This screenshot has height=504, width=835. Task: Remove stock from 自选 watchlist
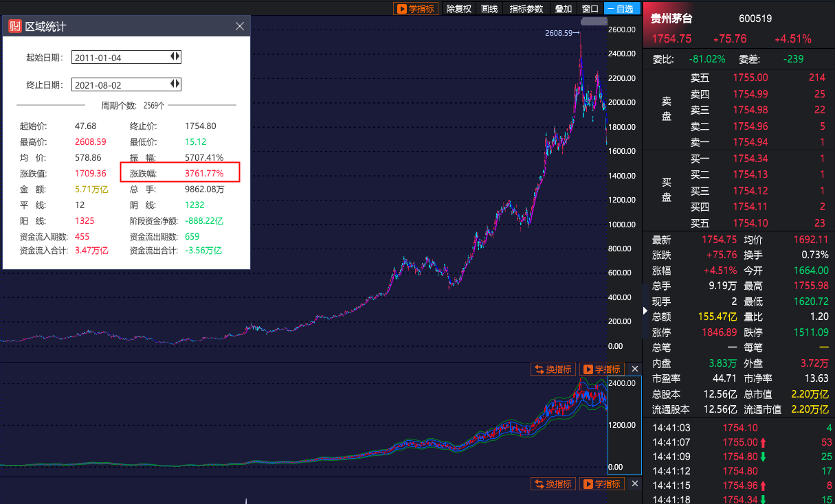coord(622,8)
